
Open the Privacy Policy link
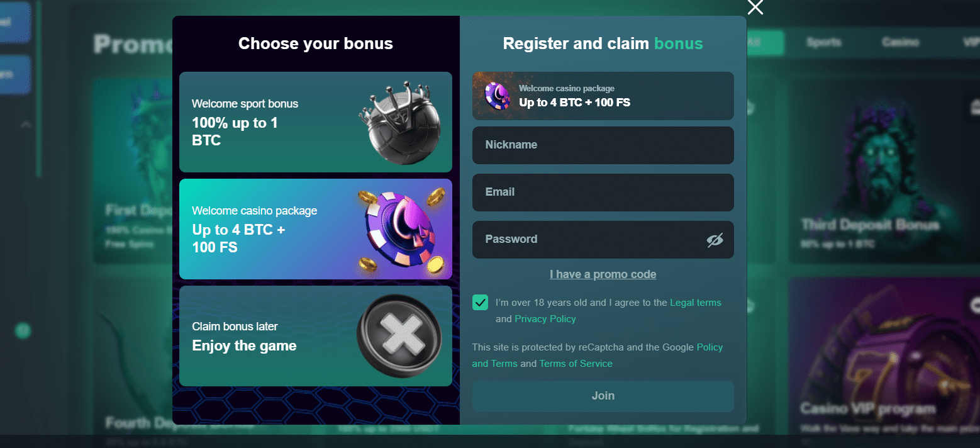click(545, 318)
